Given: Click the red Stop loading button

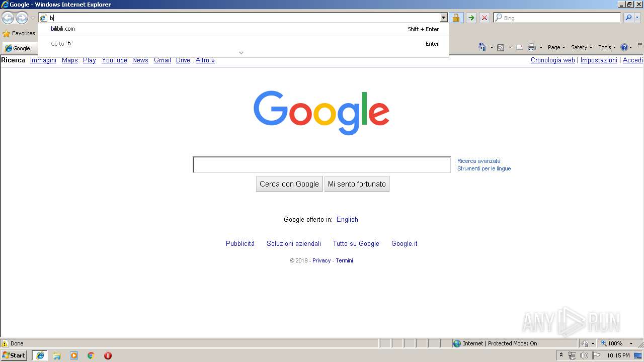Looking at the screenshot, I should (485, 18).
